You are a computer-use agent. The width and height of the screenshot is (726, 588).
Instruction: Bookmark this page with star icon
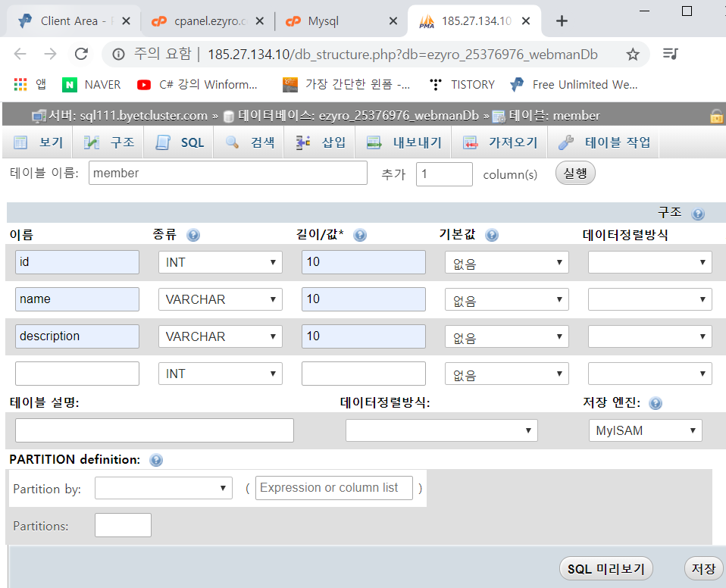tap(633, 55)
